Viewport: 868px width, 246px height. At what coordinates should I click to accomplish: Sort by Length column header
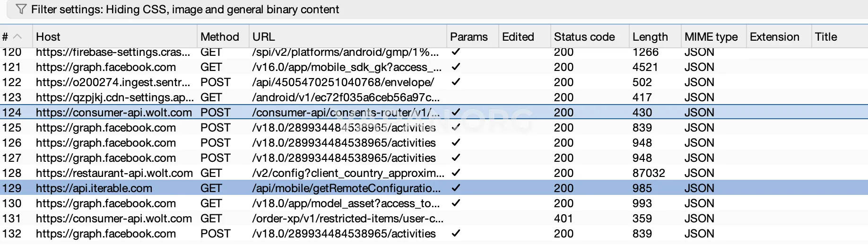655,37
